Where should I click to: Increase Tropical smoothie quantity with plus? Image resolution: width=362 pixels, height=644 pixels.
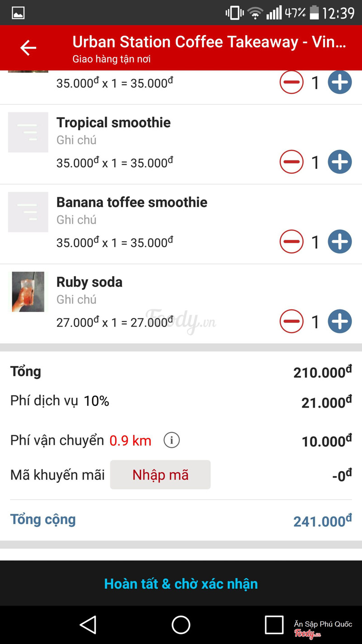[x=339, y=162]
